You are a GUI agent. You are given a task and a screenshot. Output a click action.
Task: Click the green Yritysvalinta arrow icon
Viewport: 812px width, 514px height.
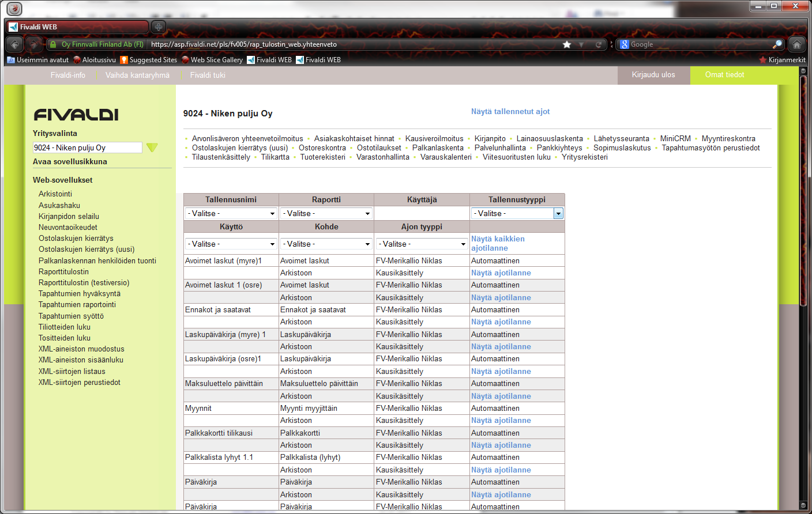pyautogui.click(x=152, y=148)
